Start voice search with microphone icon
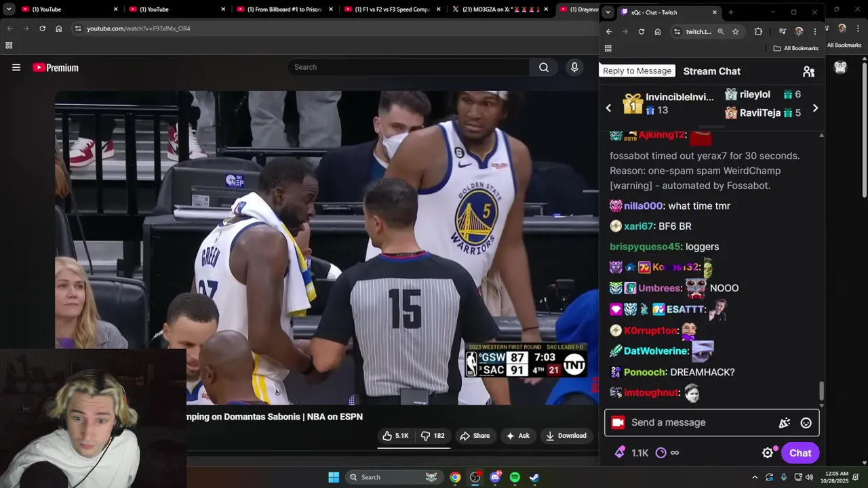Image resolution: width=868 pixels, height=488 pixels. point(574,67)
